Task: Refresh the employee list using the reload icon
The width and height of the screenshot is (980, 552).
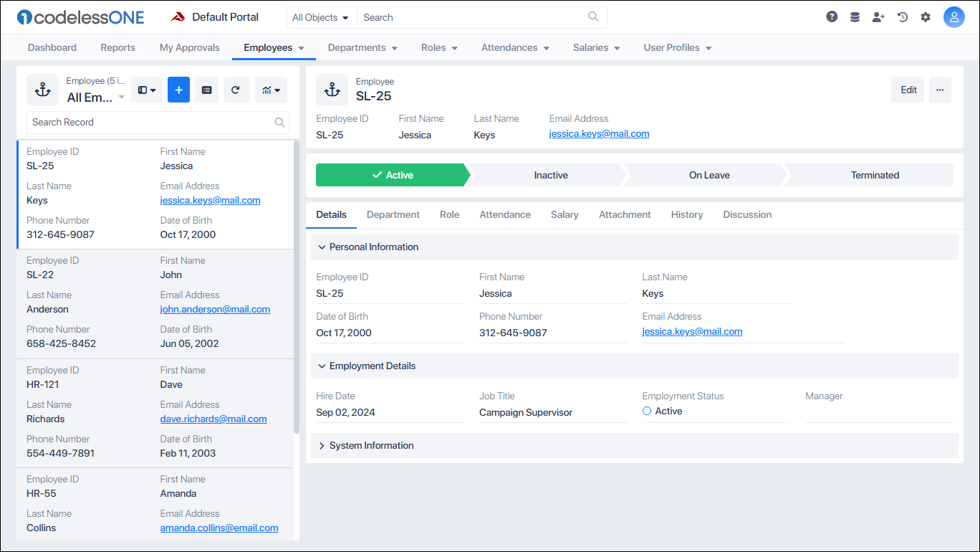Action: tap(236, 90)
